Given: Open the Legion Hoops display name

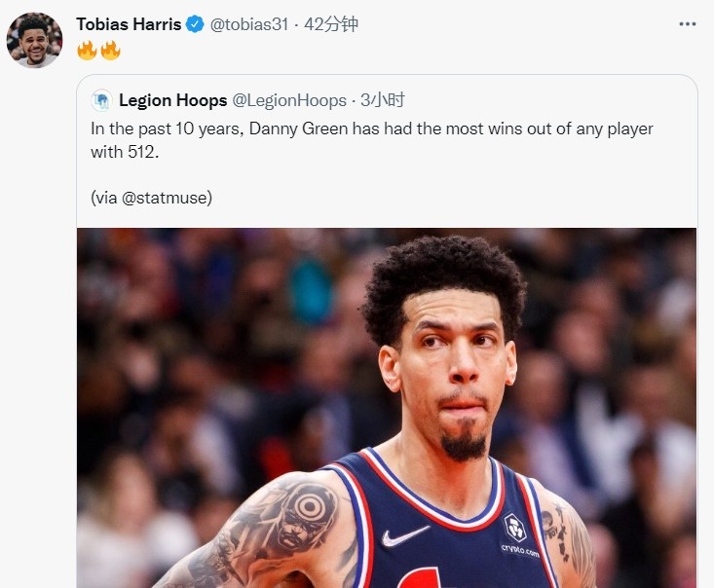Looking at the screenshot, I should 173,100.
